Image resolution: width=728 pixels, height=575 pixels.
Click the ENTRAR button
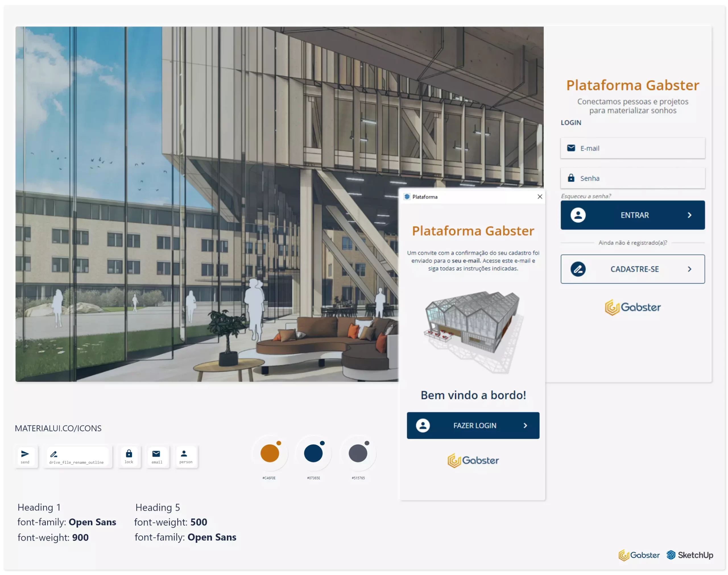coord(632,215)
